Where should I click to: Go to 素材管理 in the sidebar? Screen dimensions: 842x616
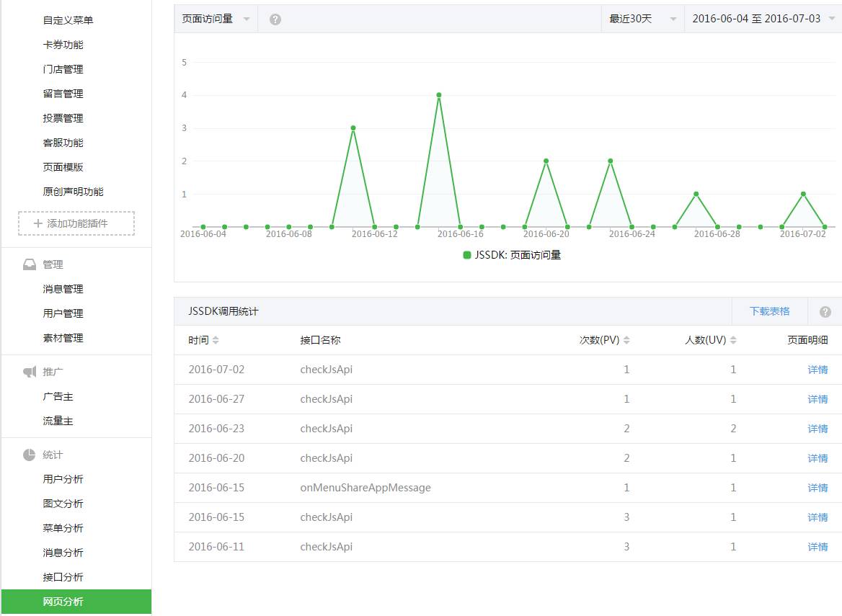click(63, 338)
